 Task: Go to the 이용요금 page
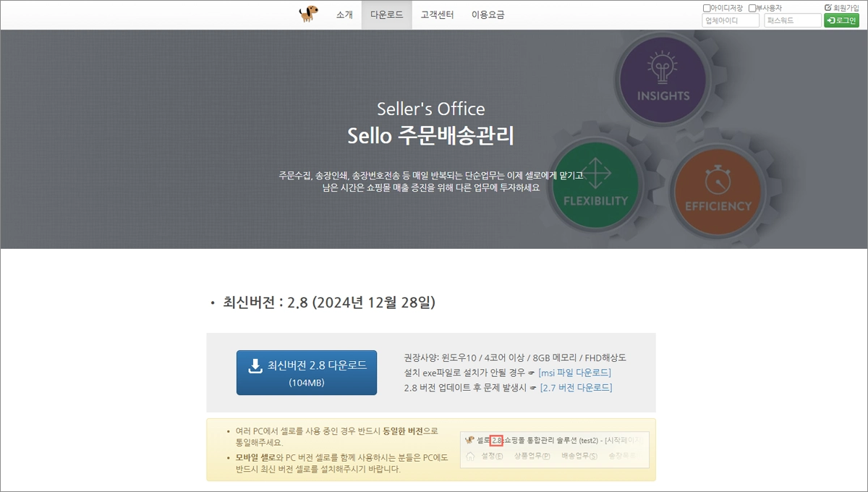coord(488,14)
